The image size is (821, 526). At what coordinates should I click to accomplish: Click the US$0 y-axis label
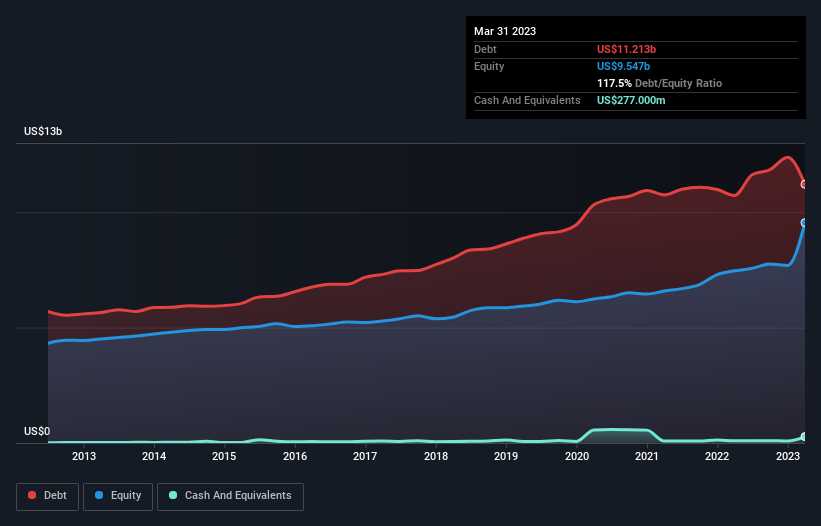click(36, 432)
